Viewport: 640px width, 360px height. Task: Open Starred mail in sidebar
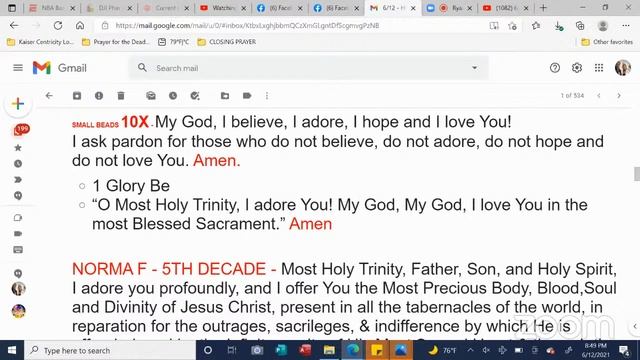click(x=18, y=148)
